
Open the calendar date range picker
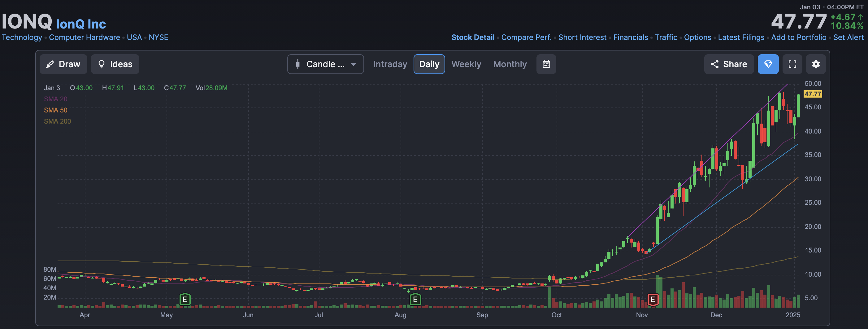coord(546,64)
